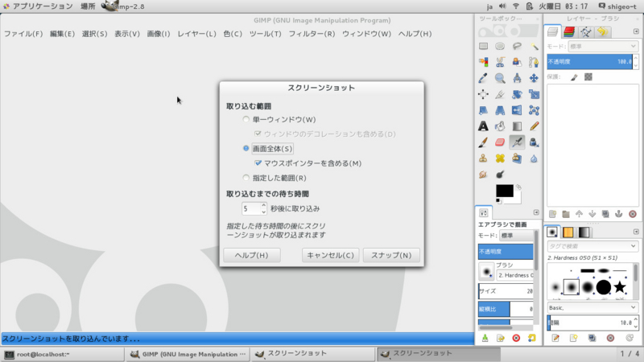Click the キャンセル(C) button

click(x=330, y=255)
